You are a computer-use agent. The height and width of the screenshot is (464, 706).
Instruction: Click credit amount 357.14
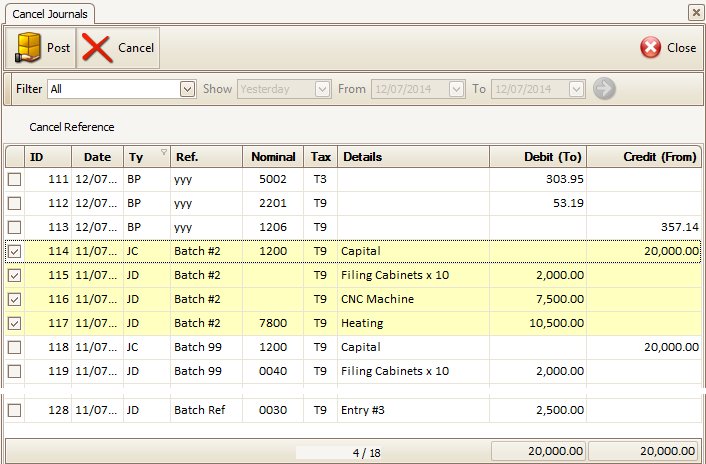click(x=679, y=227)
